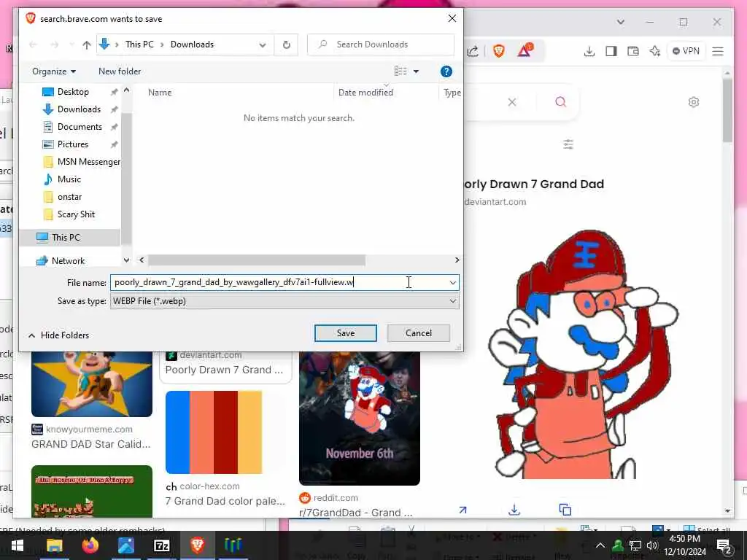747x560 pixels.
Task: Open the Grand Dad color palette thumbnail
Action: click(x=214, y=432)
